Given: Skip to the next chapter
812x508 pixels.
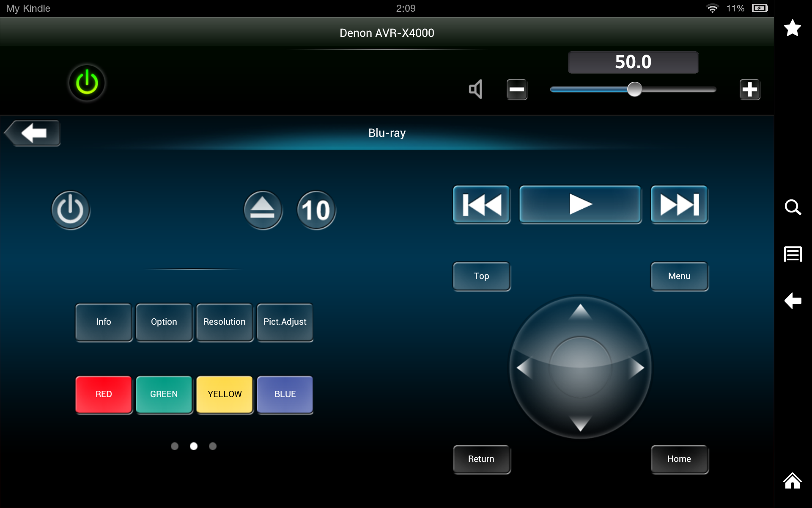Looking at the screenshot, I should pyautogui.click(x=679, y=204).
